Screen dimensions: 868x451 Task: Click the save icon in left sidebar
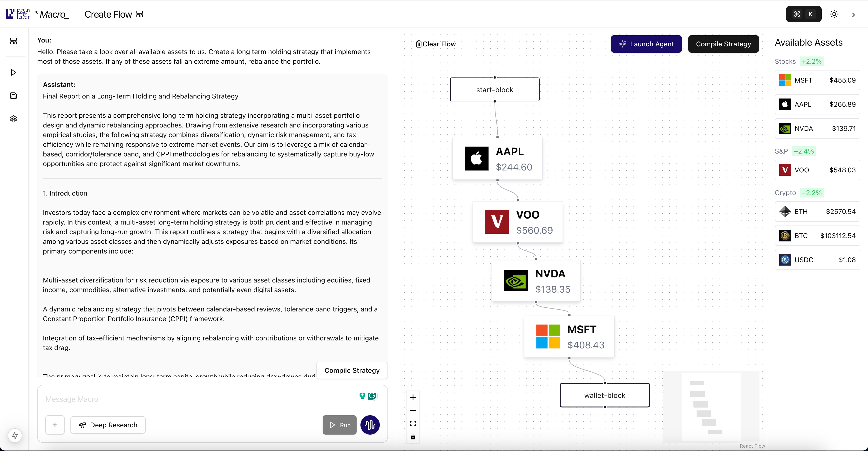point(14,96)
